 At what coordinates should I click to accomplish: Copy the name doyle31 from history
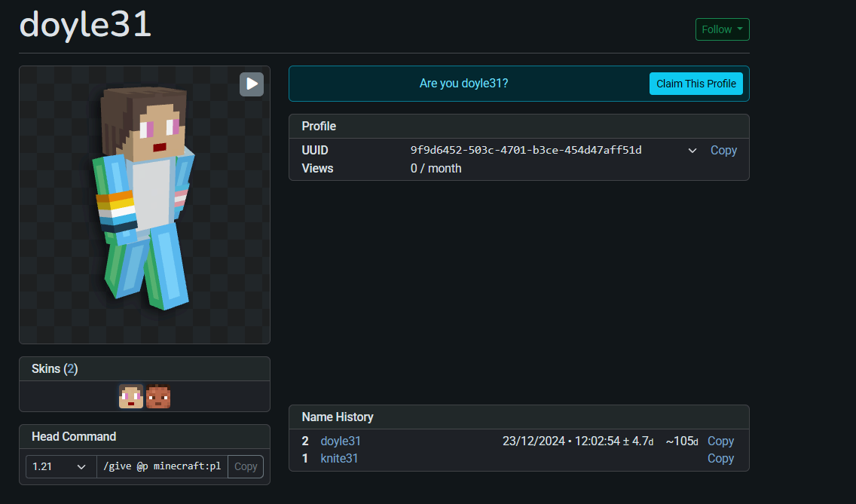tap(720, 441)
